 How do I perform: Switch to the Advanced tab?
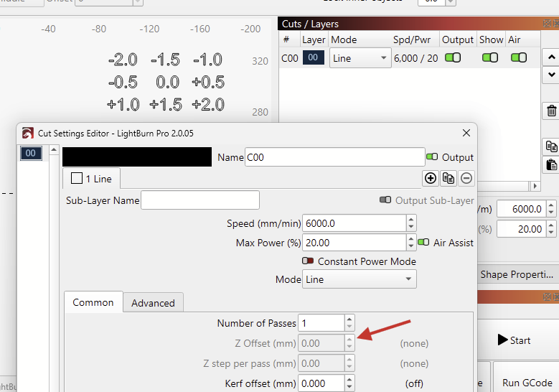tap(153, 303)
